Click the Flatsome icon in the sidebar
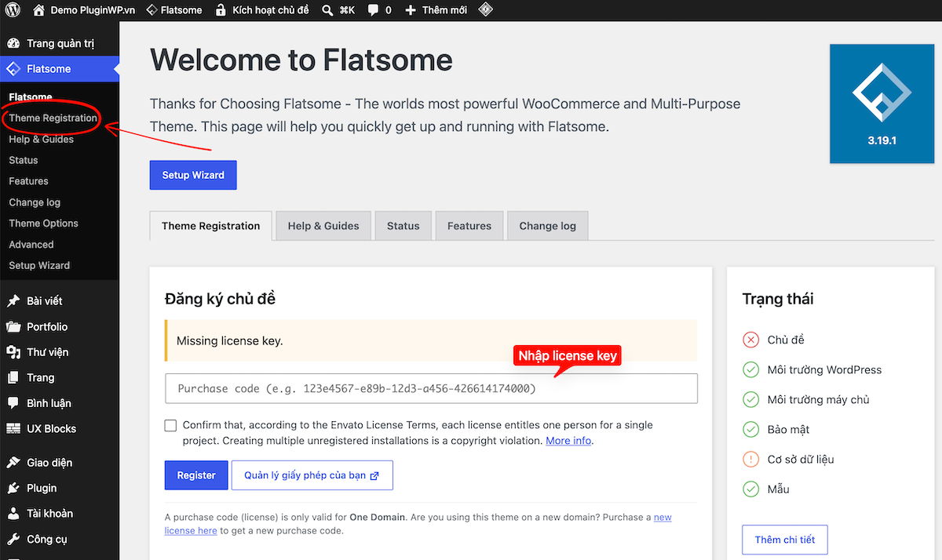 13,69
